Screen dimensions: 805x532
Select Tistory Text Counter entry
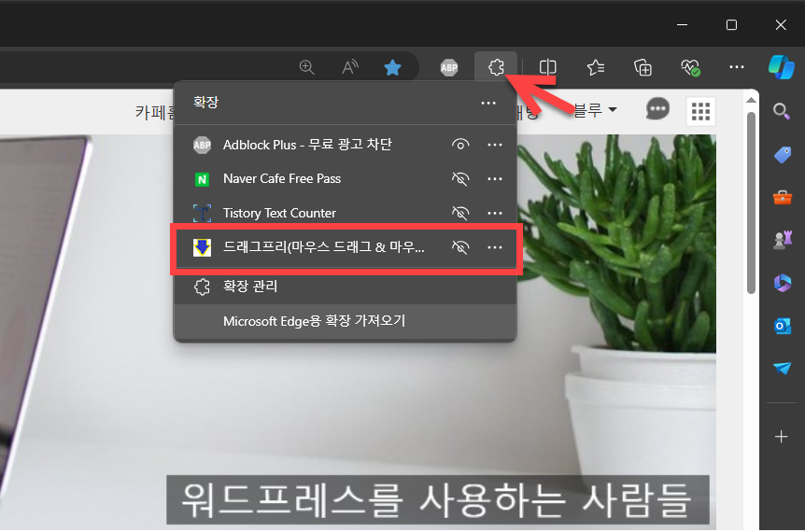pos(345,213)
